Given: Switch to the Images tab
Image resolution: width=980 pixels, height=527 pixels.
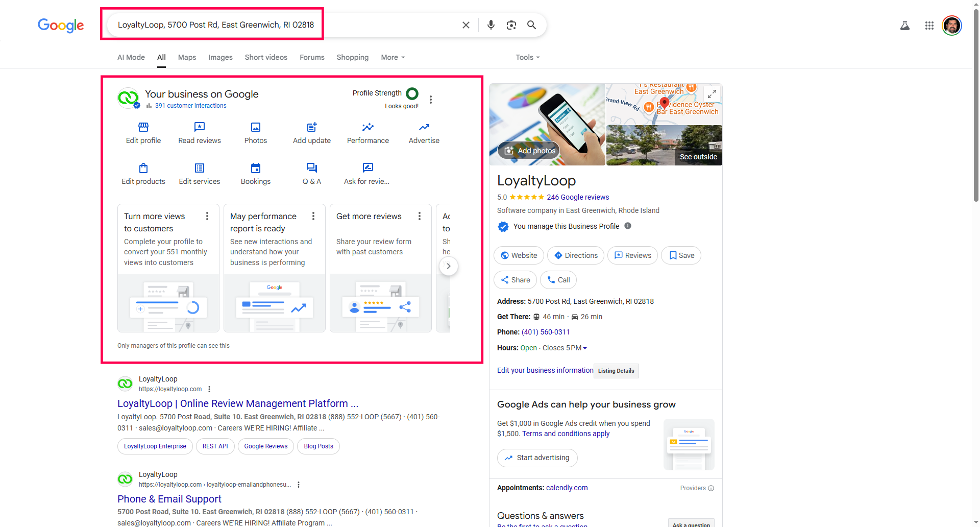Looking at the screenshot, I should (220, 57).
